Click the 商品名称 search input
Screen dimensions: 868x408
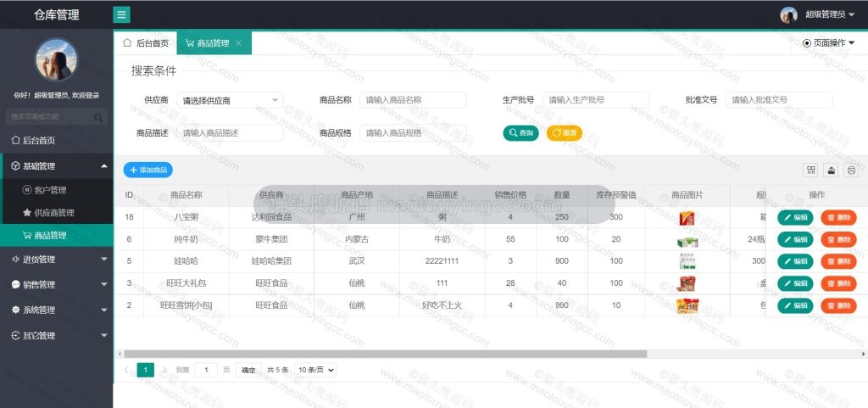(413, 100)
